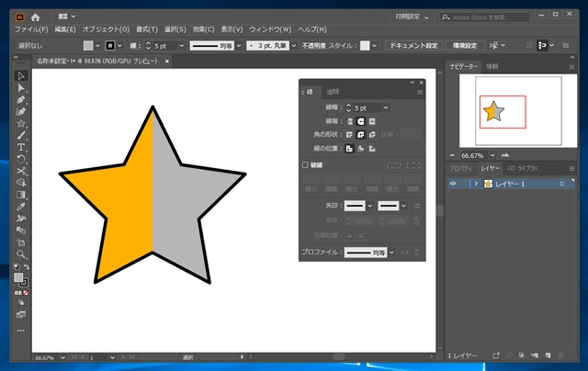Set round cap for 線端
Screen dimensions: 588x371
pos(361,121)
